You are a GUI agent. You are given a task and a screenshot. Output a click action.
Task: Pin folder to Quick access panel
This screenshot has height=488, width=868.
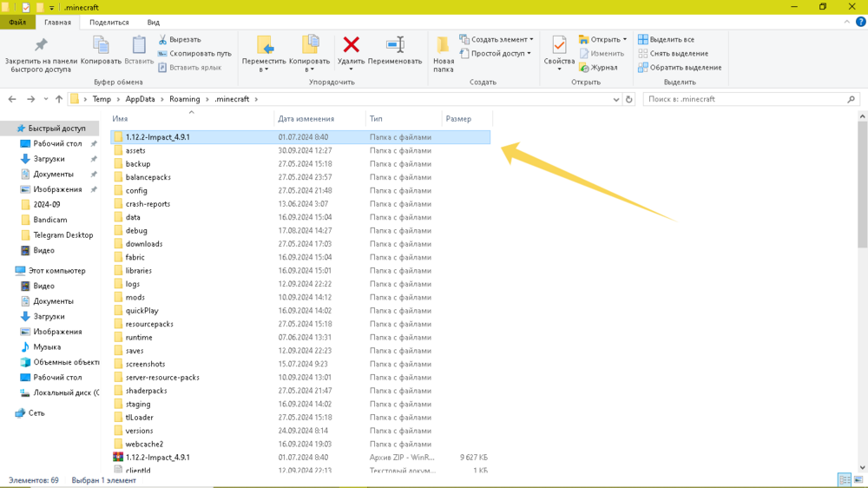coord(41,55)
